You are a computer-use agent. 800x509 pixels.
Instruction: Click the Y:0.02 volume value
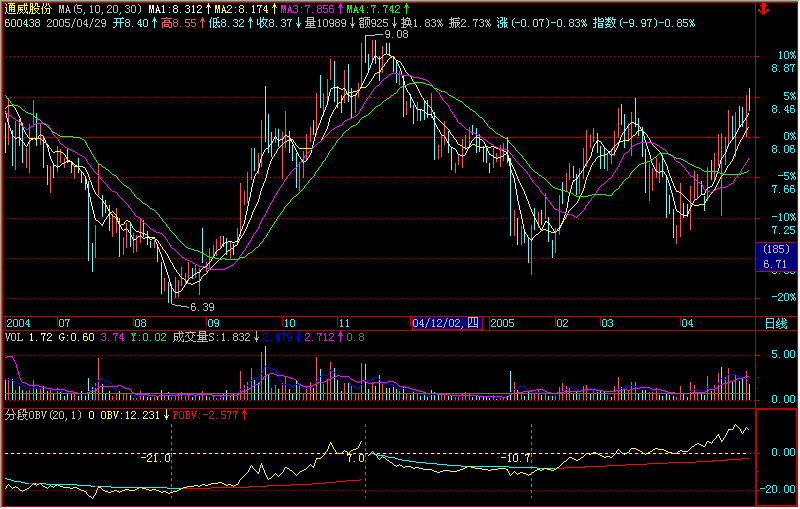(148, 338)
